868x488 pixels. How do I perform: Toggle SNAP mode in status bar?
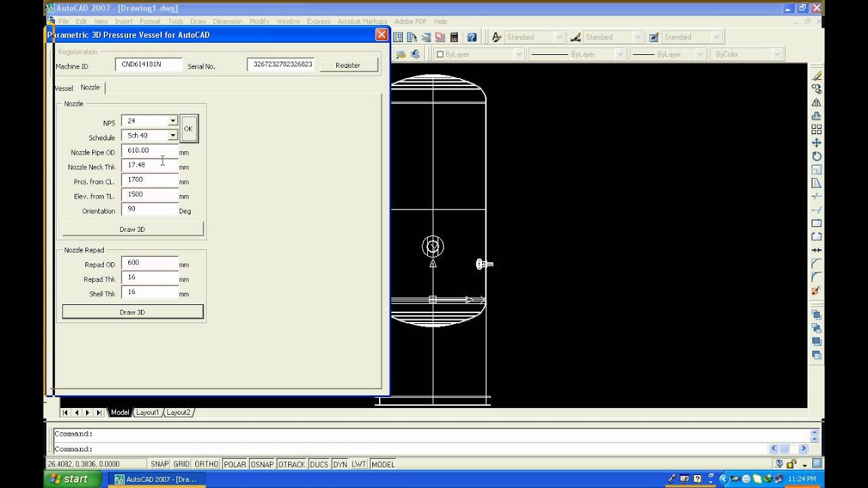tap(159, 464)
